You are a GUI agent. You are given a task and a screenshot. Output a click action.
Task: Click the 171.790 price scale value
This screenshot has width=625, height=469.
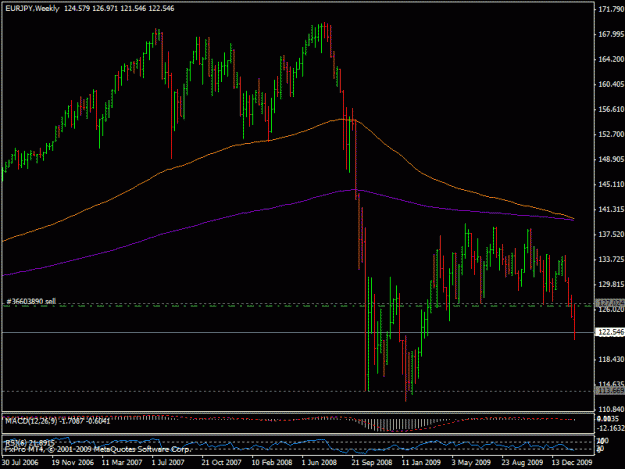pos(611,9)
